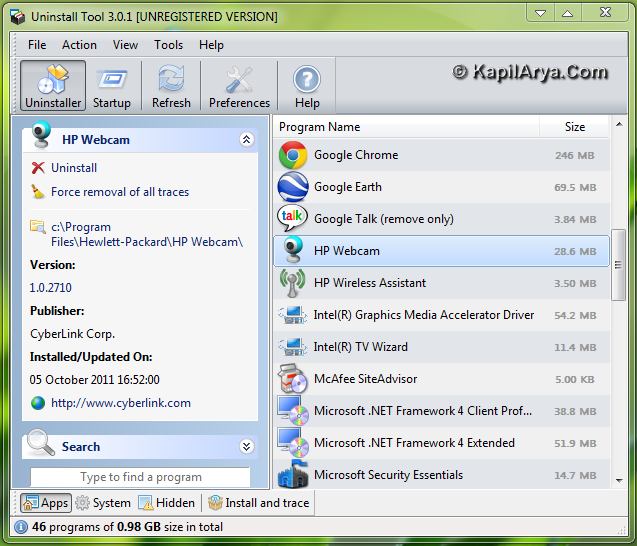Select the Google Chrome row
This screenshot has width=637, height=546.
click(x=442, y=155)
